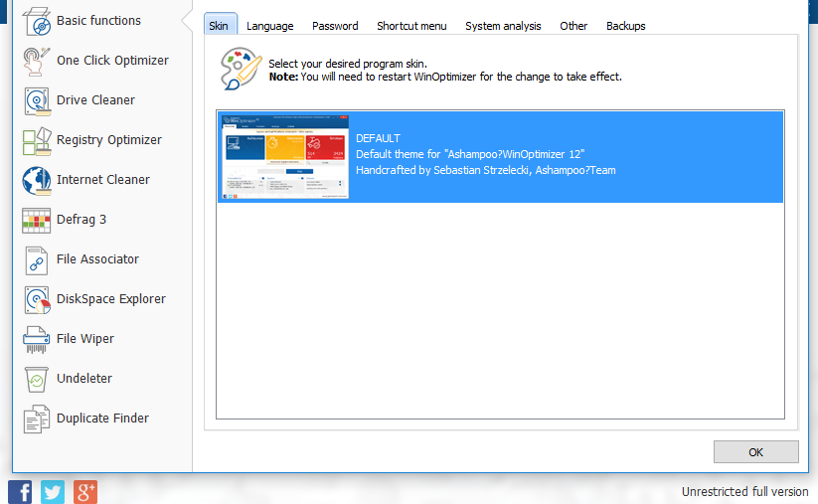
Task: Open the Google Plus icon
Action: [85, 492]
